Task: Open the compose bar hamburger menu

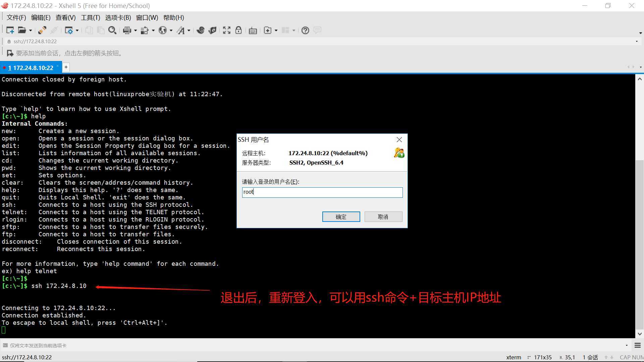Action: tap(638, 345)
